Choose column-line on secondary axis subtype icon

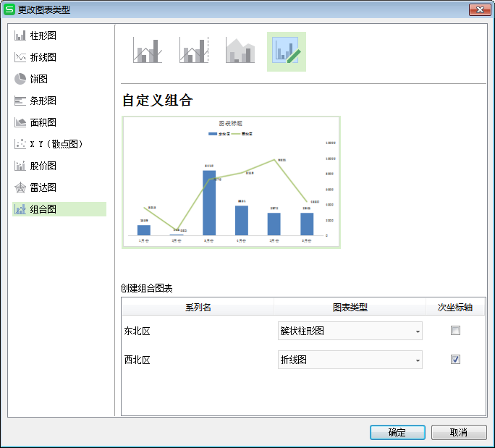click(x=194, y=51)
